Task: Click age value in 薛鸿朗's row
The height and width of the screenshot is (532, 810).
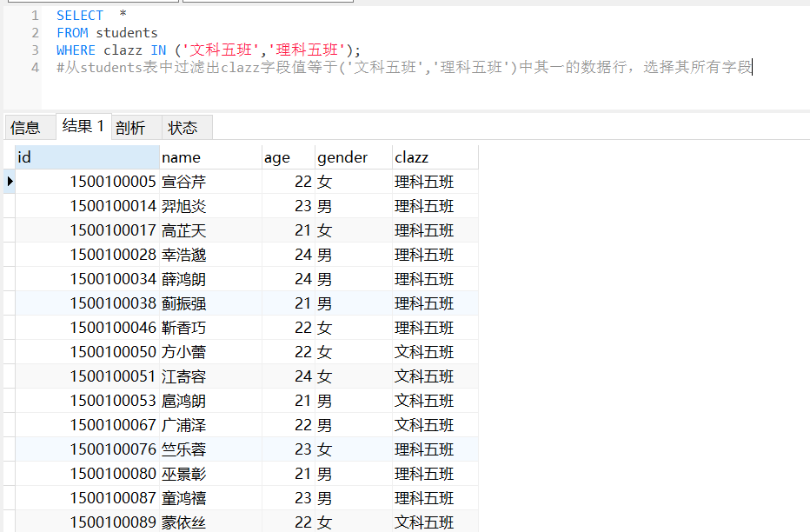Action: (289, 279)
